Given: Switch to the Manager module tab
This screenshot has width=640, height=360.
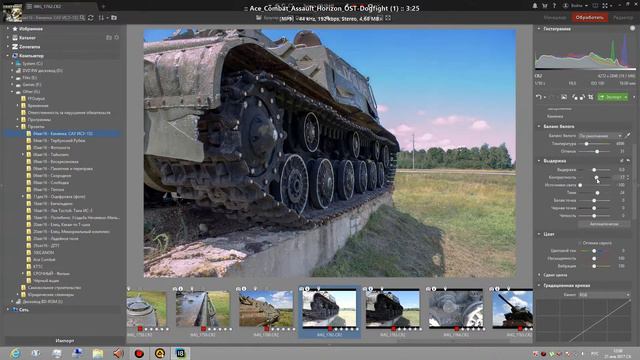Looking at the screenshot, I should [x=554, y=18].
